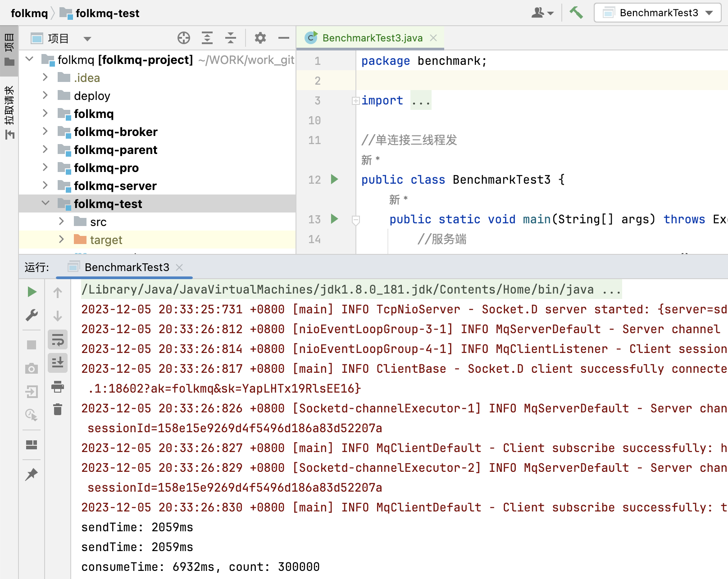Click the class name BenchmarkTest3 in code
Image resolution: width=728 pixels, height=579 pixels.
(x=502, y=179)
